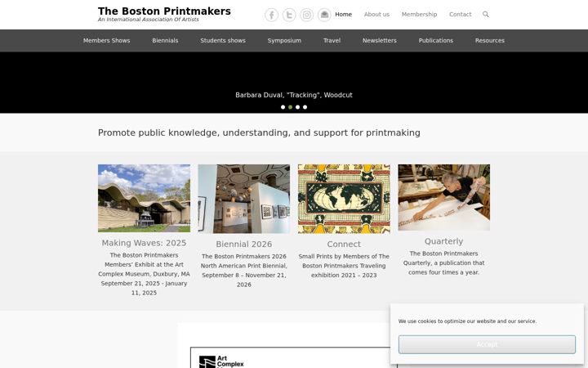Image resolution: width=588 pixels, height=368 pixels.
Task: Open the Facebook social icon
Action: [x=271, y=15]
